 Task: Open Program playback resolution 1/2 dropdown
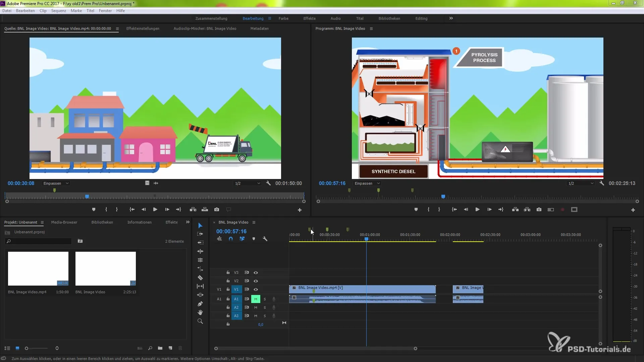(x=581, y=183)
